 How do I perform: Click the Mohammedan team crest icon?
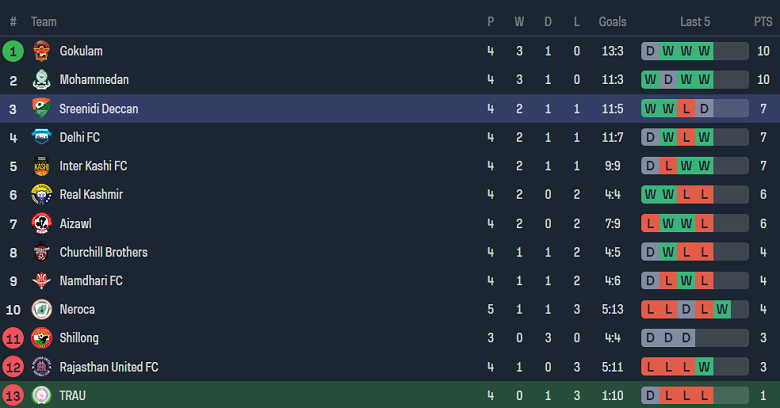(x=41, y=80)
